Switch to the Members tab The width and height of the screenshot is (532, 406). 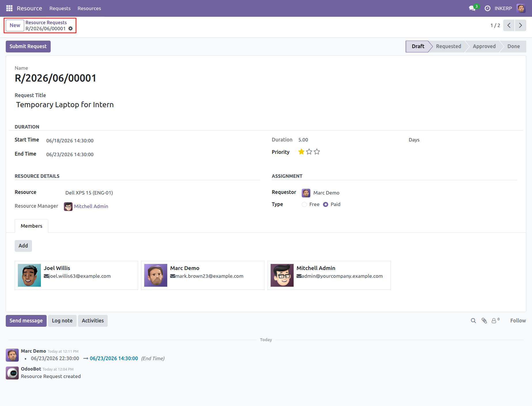click(x=31, y=226)
